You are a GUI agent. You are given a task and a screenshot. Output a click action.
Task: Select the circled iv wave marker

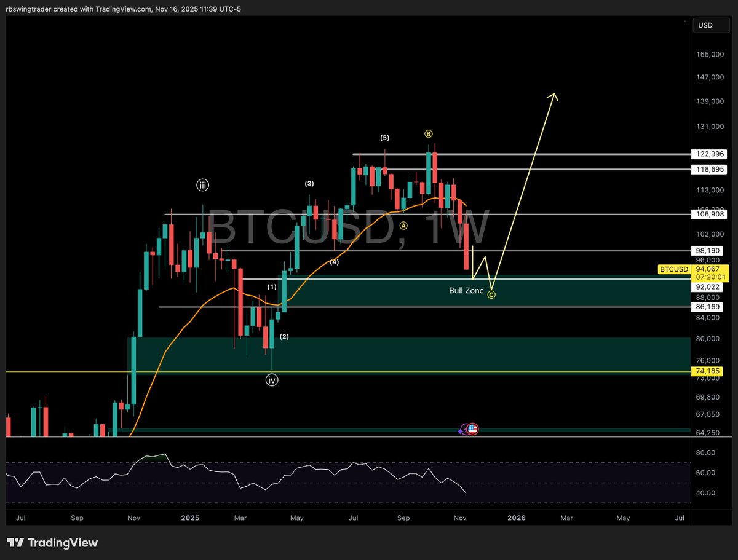click(272, 380)
